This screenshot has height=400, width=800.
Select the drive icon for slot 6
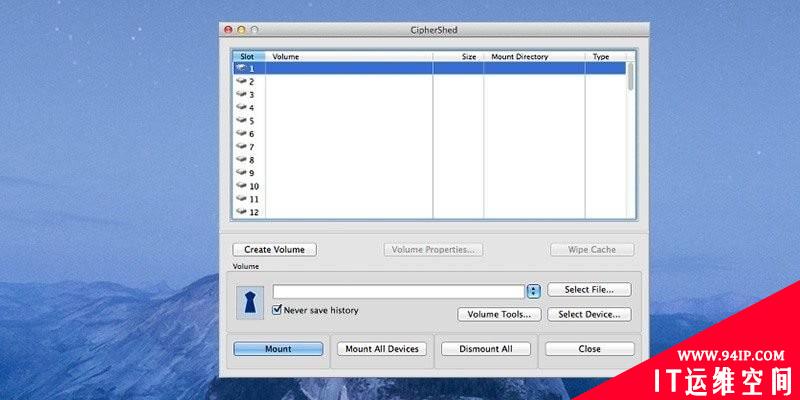click(x=242, y=134)
